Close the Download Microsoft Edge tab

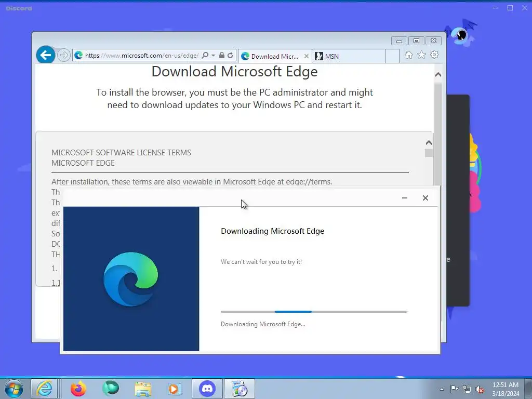point(307,56)
